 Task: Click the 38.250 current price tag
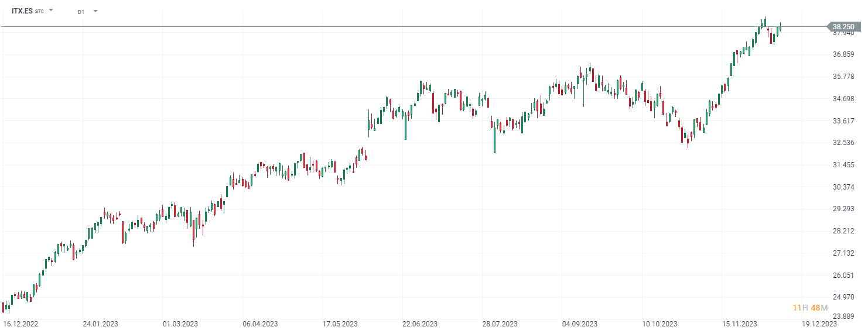[x=843, y=27]
